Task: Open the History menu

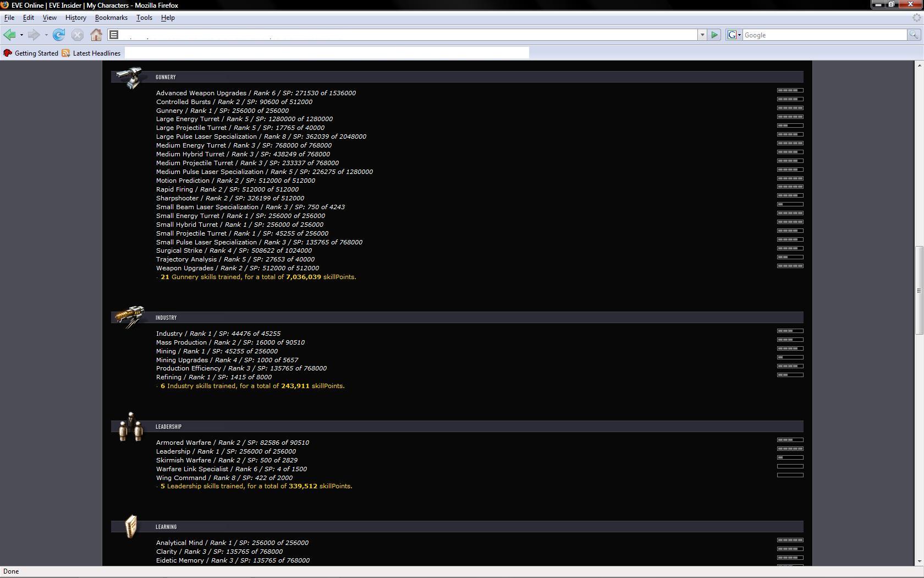Action: pos(76,18)
